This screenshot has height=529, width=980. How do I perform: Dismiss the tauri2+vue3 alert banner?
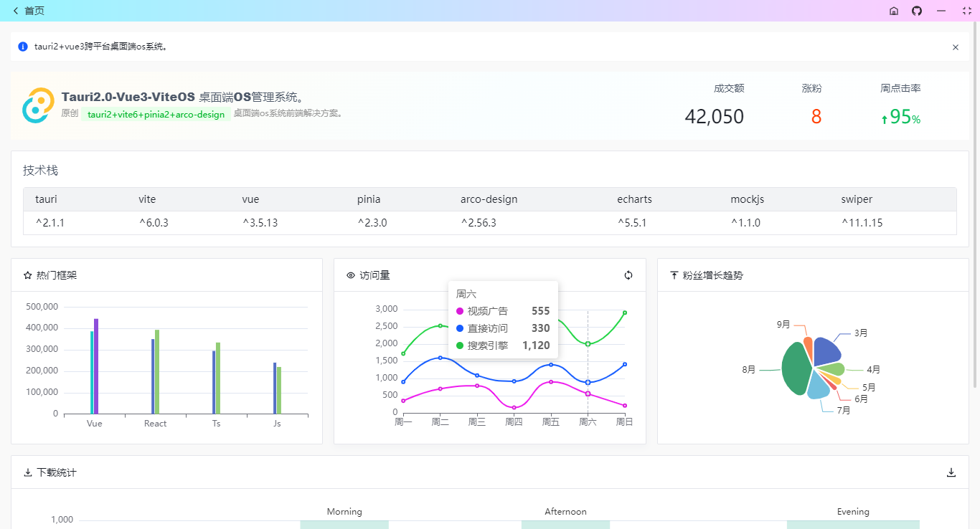[x=955, y=47]
